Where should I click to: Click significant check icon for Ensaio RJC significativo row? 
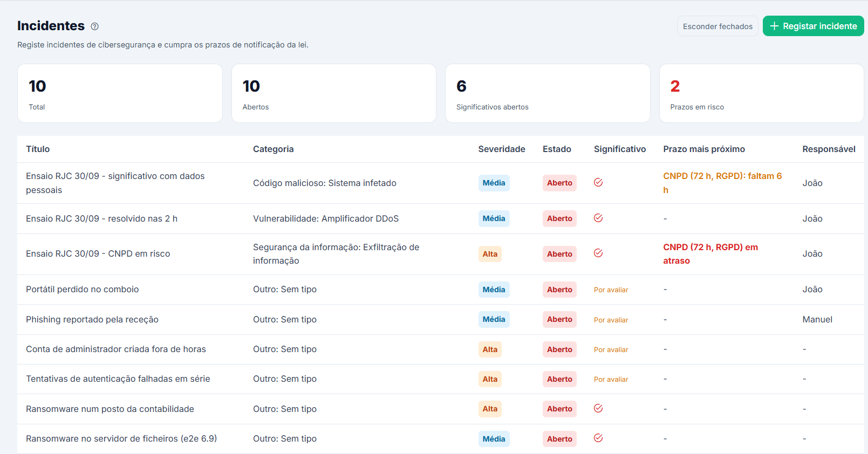point(598,182)
